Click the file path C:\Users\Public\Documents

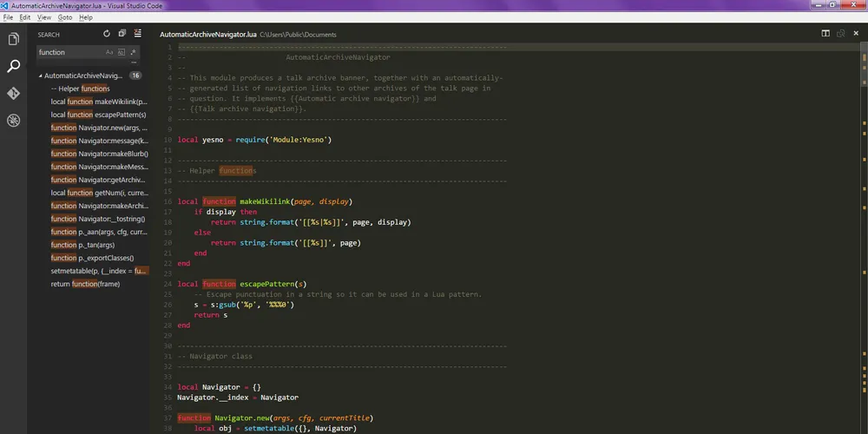point(298,35)
